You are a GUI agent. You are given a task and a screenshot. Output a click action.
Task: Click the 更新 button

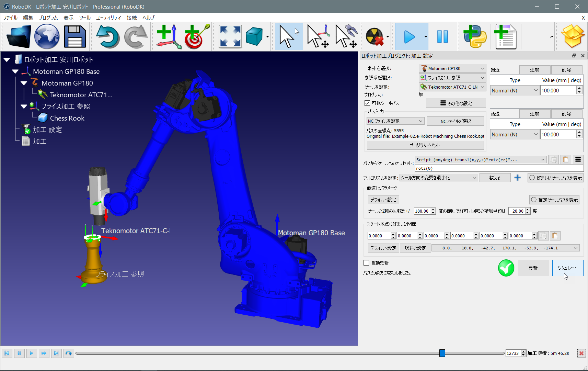[x=533, y=268]
